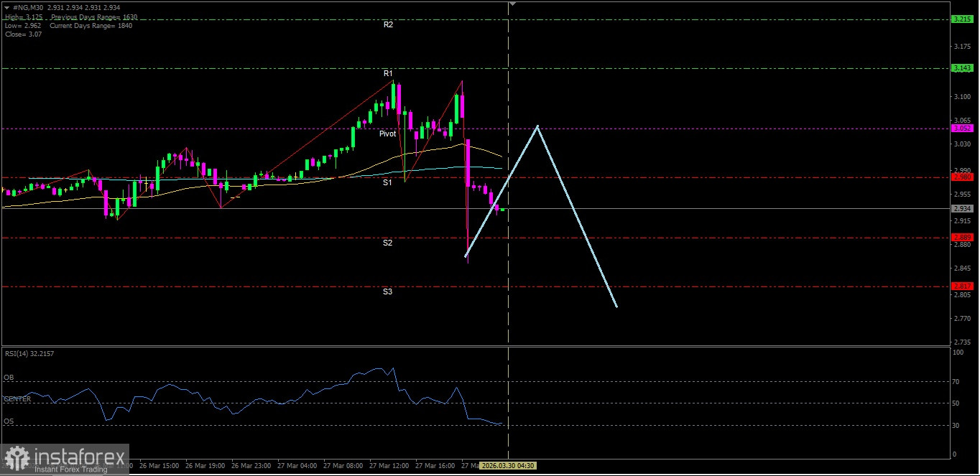
Task: Select the 3.215 green price tag
Action: point(961,19)
